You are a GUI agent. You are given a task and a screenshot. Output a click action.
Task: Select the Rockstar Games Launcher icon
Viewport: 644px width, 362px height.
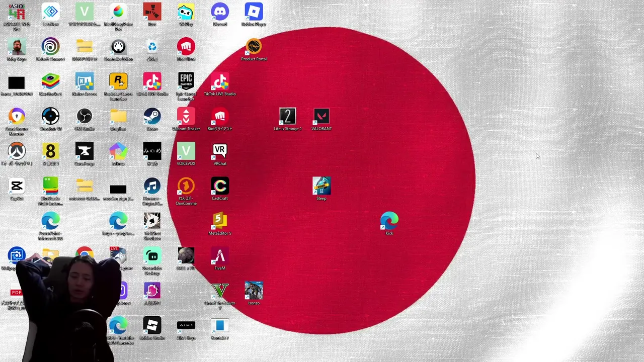click(x=118, y=81)
